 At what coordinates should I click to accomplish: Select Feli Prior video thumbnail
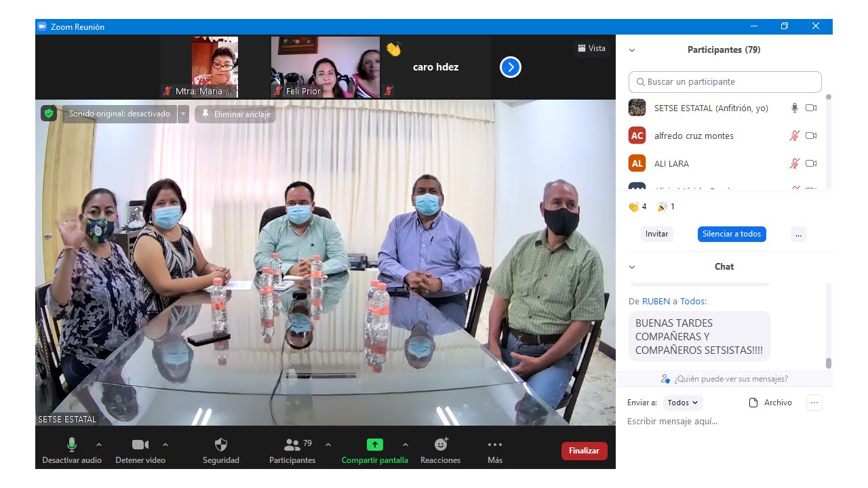(x=325, y=67)
